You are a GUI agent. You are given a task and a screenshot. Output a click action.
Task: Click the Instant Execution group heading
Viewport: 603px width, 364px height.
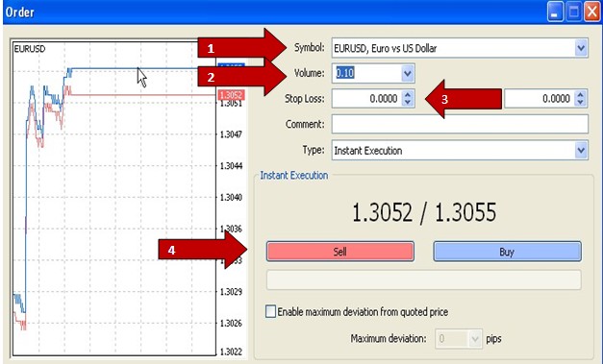294,176
